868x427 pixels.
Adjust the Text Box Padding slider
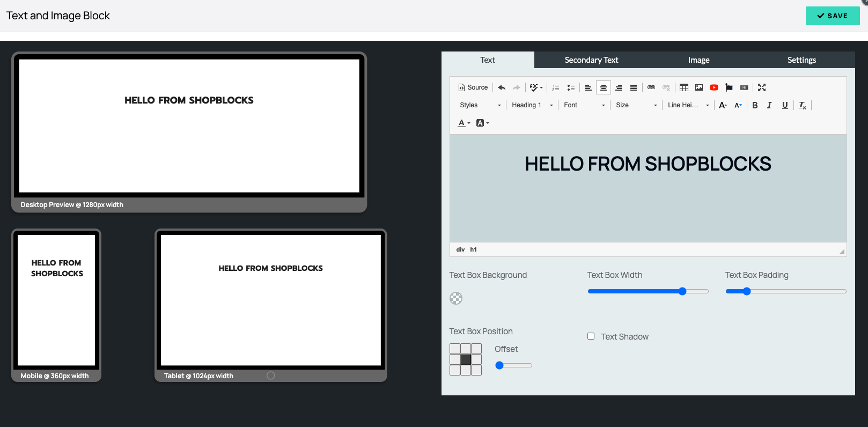tap(786, 291)
